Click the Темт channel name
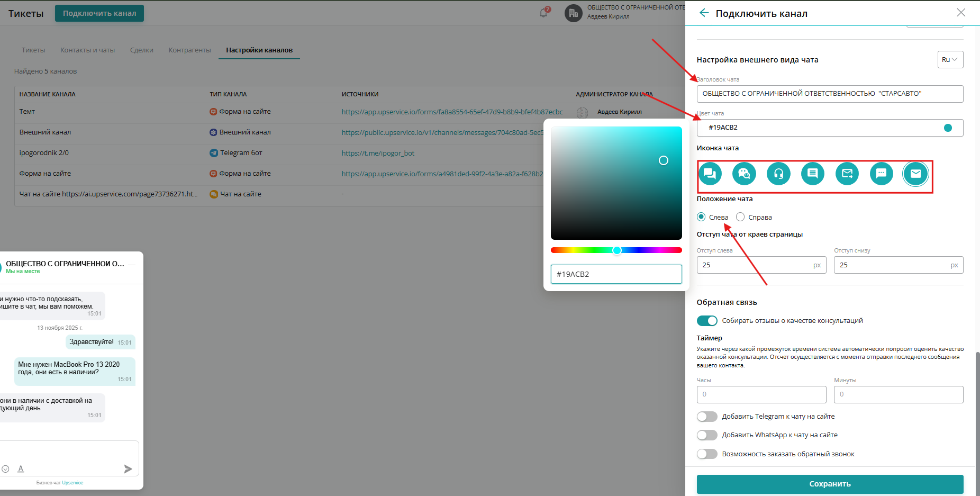The image size is (980, 496). coord(27,112)
